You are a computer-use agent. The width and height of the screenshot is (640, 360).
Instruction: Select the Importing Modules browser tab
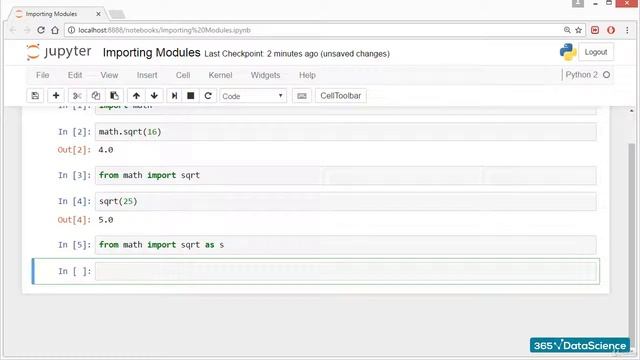click(57, 14)
